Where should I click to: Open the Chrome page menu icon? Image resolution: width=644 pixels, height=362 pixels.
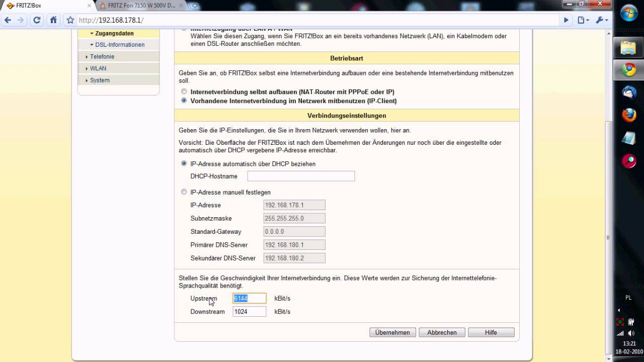[x=584, y=20]
